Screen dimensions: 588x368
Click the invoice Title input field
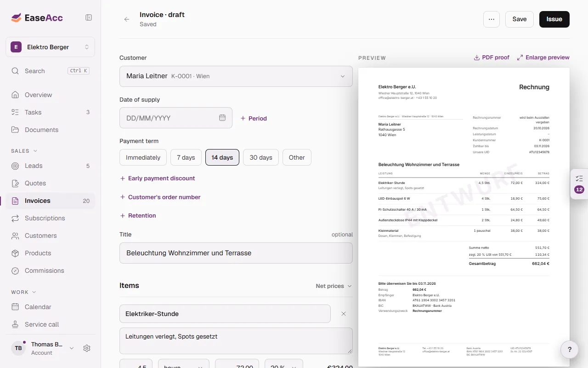click(236, 253)
